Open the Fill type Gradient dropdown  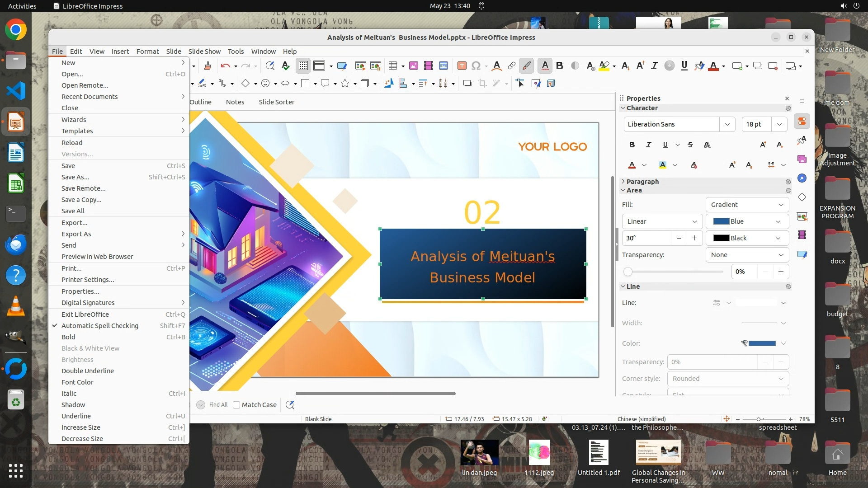[x=747, y=204]
